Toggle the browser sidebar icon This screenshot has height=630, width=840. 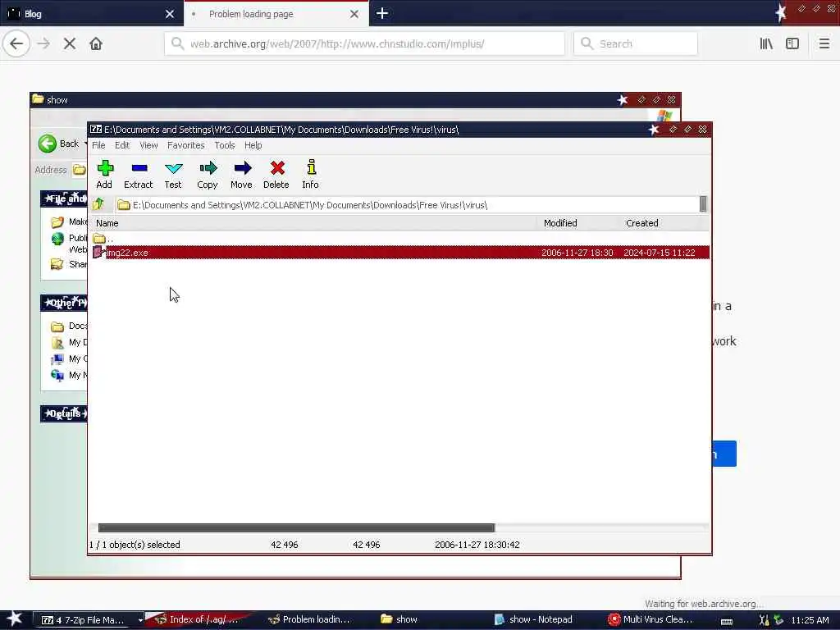point(792,43)
